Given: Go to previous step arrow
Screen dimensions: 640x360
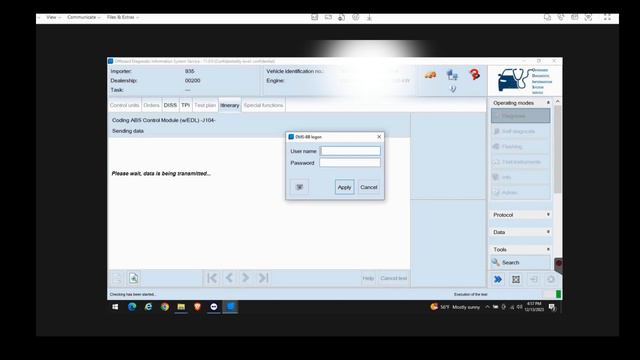Looking at the screenshot, I should point(229,278).
